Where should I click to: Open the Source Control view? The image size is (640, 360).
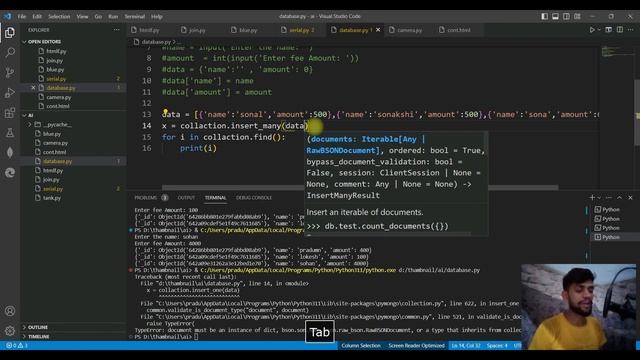click(10, 73)
